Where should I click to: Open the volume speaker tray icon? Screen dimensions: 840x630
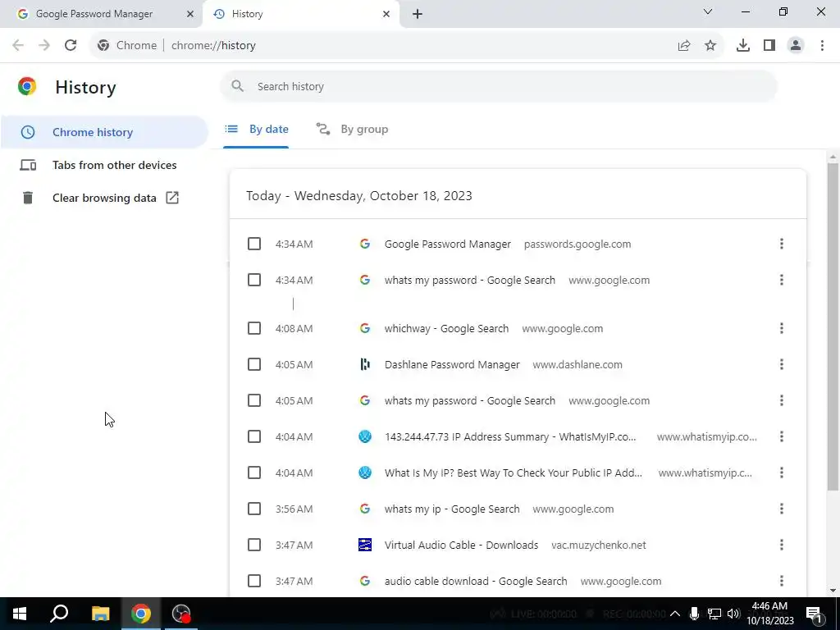point(734,614)
